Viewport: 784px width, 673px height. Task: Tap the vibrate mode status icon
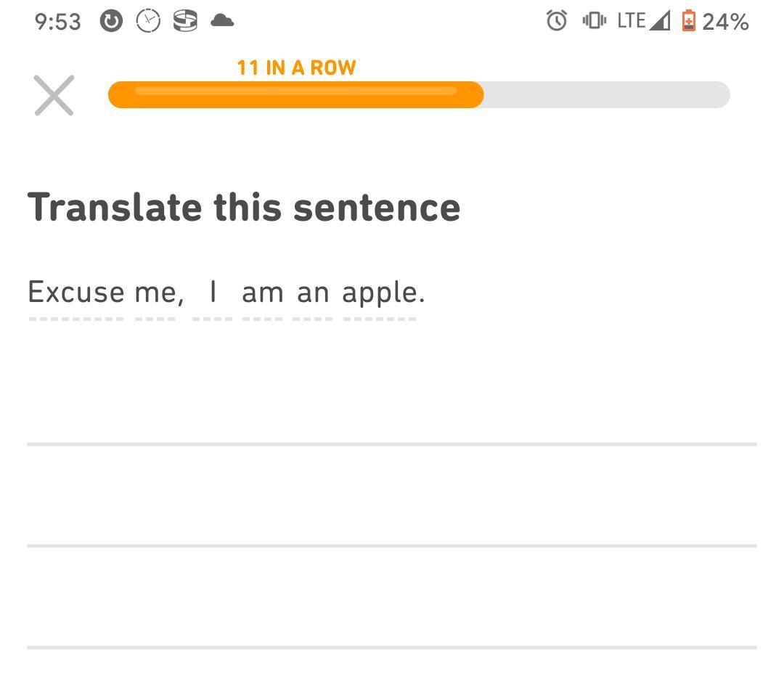[x=594, y=20]
